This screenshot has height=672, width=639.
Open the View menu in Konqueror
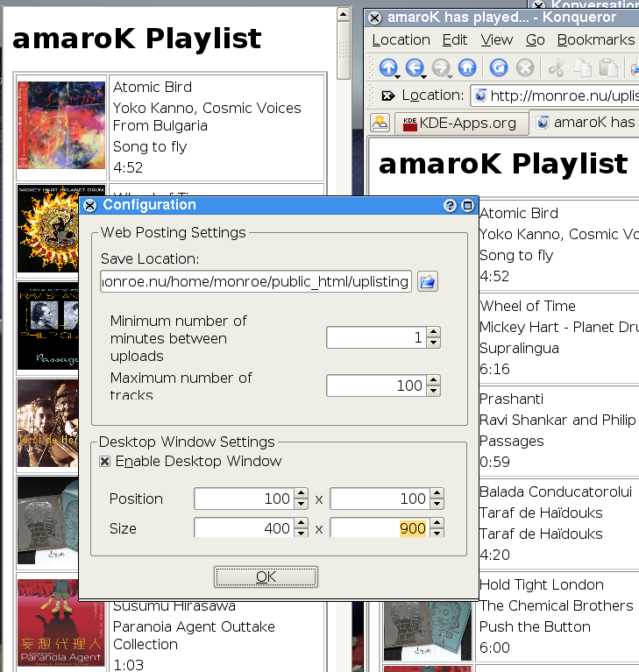(497, 39)
